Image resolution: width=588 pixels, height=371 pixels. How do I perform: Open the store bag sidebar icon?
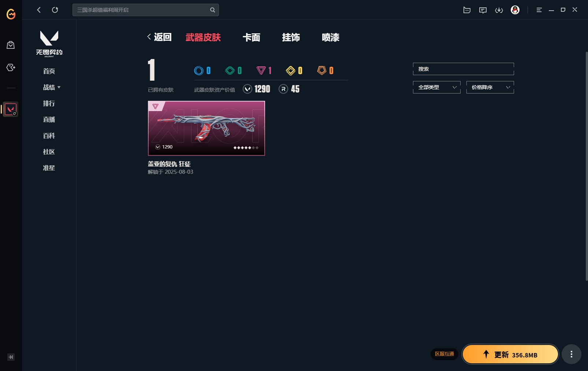point(11,45)
